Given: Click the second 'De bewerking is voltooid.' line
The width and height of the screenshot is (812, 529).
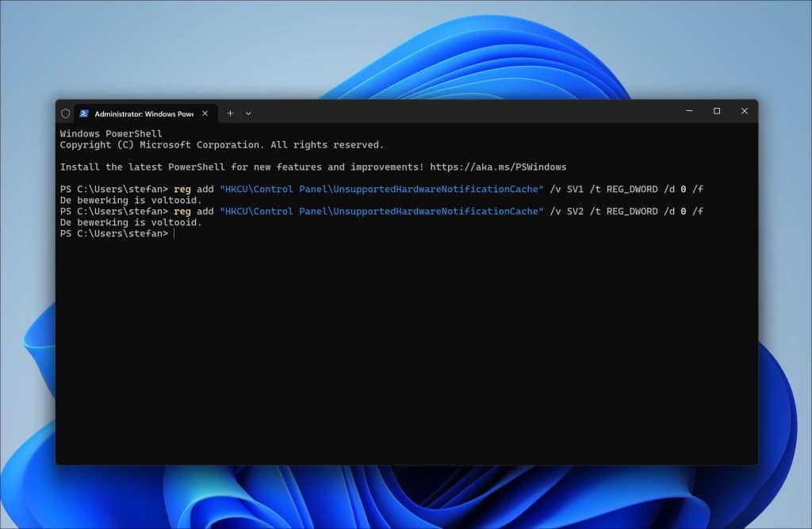Looking at the screenshot, I should tap(131, 223).
